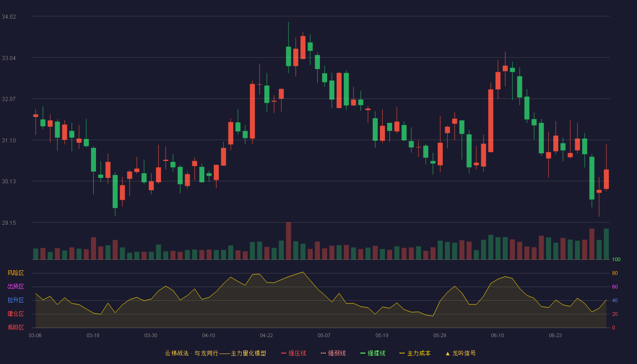Click the 06-10 date label
The image size is (637, 364).
pyautogui.click(x=498, y=335)
